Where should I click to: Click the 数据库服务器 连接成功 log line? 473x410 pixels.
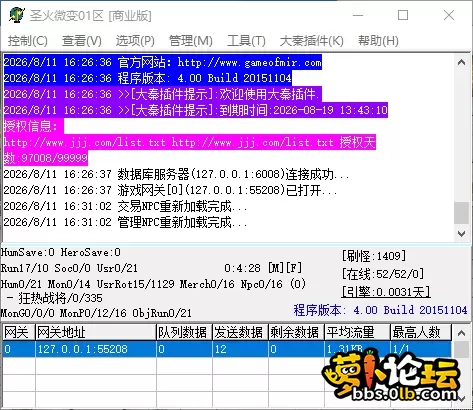(176, 174)
